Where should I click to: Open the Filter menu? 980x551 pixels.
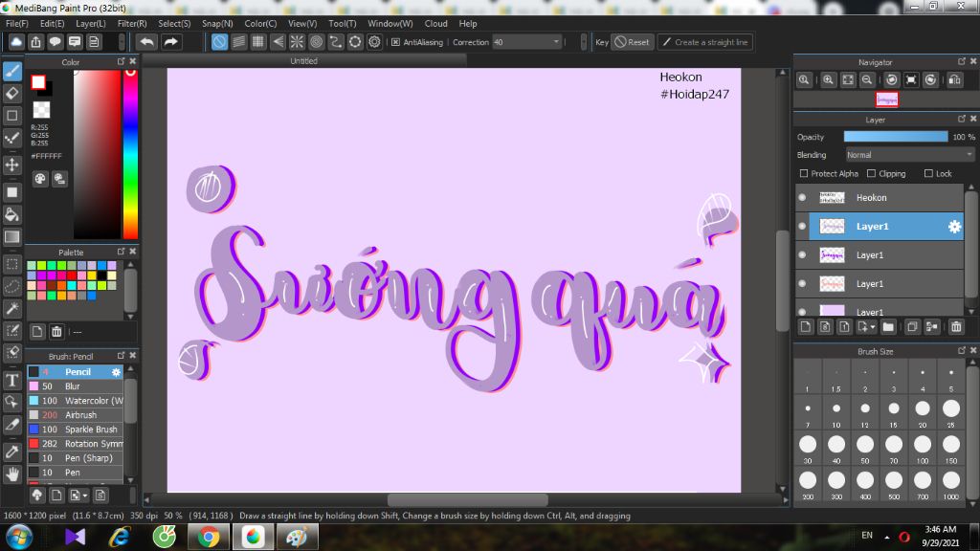pos(132,23)
